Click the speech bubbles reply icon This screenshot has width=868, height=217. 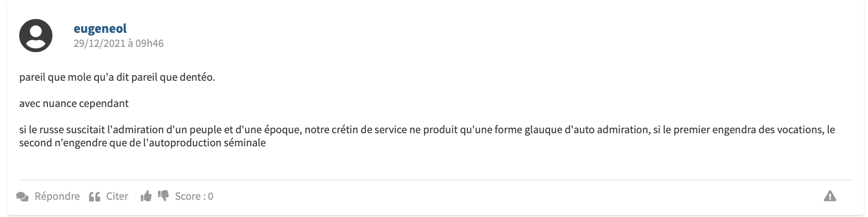(23, 197)
